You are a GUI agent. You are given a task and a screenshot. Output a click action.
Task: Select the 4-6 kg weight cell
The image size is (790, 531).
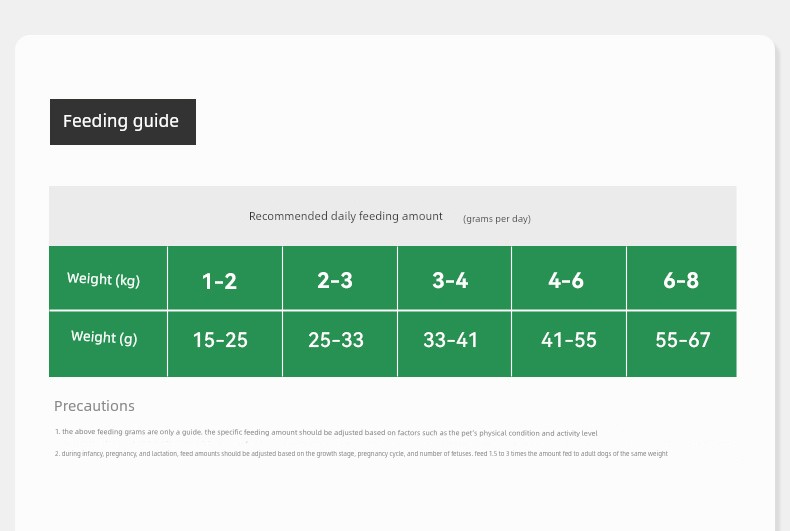click(566, 280)
